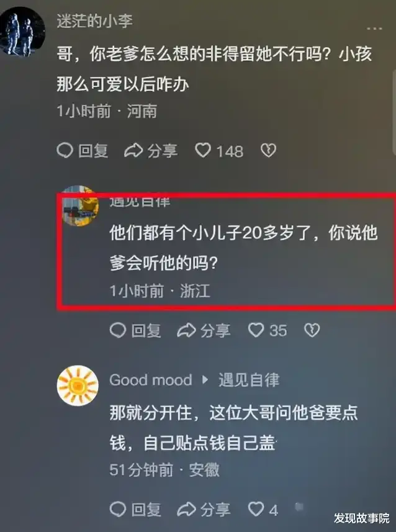Tap the broken heart next to 35 likes
Screen dimensions: 396x532
click(312, 330)
